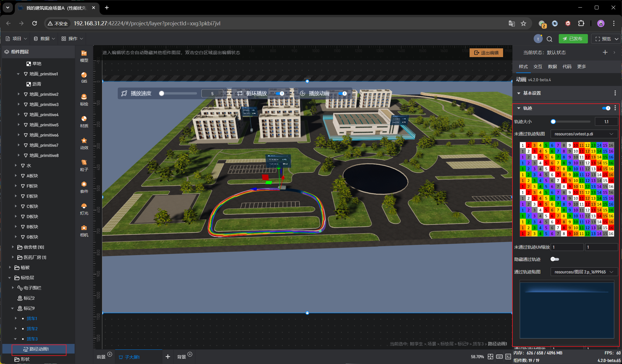Select the GIS component icon

coord(84,77)
